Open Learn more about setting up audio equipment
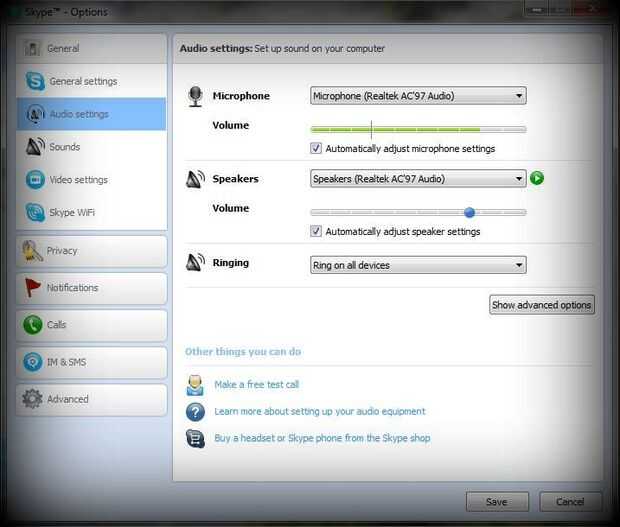This screenshot has width=620, height=527. coord(319,412)
